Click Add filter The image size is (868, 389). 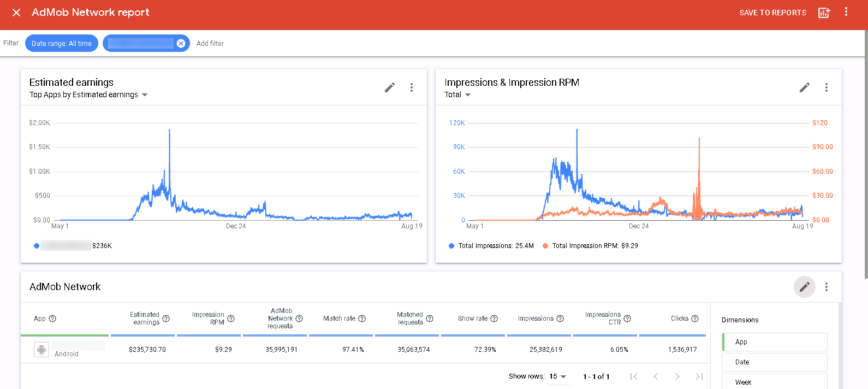pos(210,43)
